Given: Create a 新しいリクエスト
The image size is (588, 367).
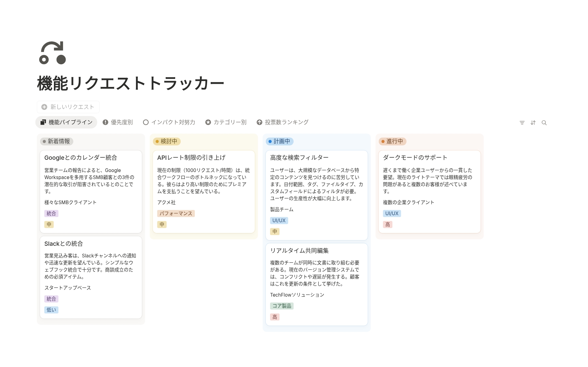Looking at the screenshot, I should (x=68, y=107).
